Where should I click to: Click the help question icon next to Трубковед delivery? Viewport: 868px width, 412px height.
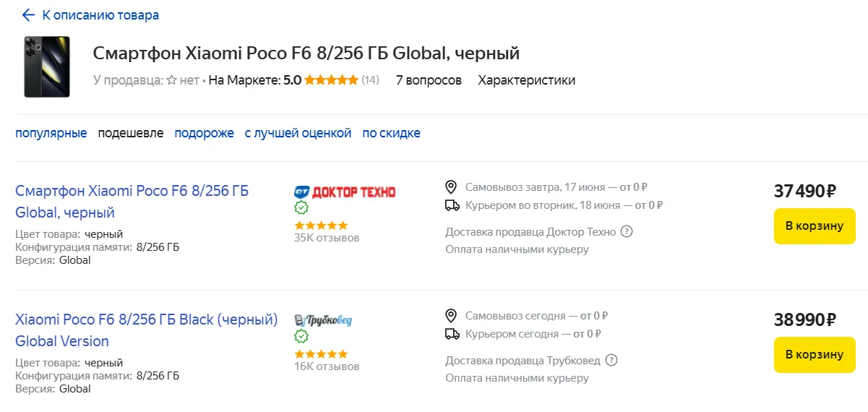coord(611,361)
